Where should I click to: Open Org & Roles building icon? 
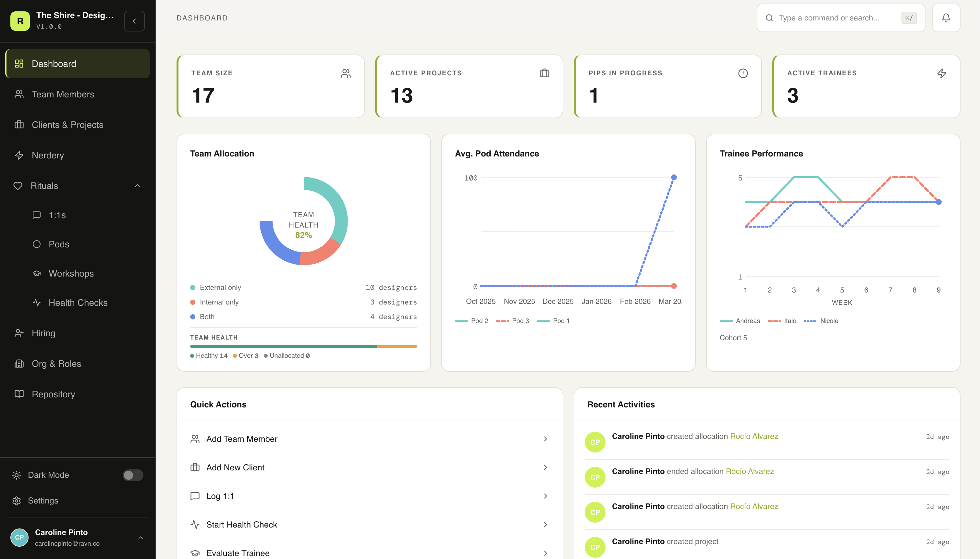[x=19, y=363]
